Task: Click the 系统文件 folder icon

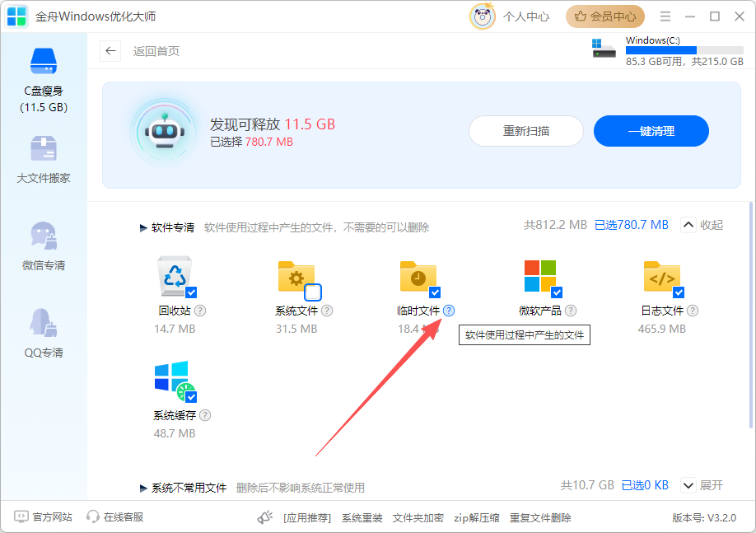Action: point(296,276)
